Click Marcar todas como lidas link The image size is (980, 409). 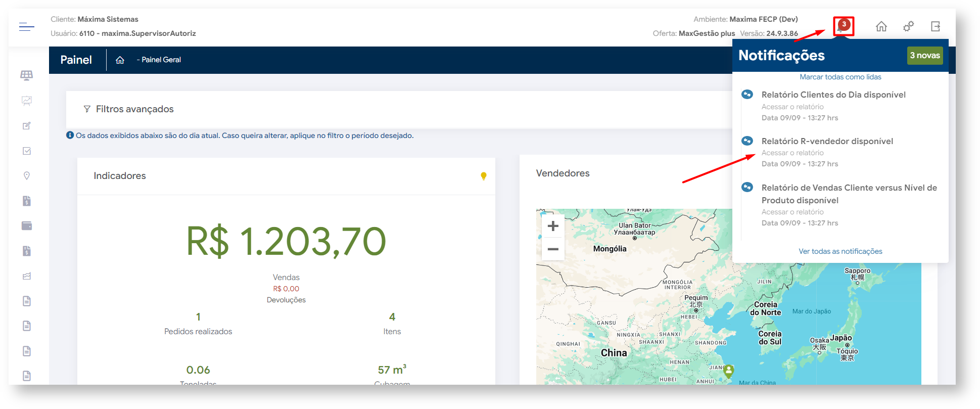(x=840, y=77)
